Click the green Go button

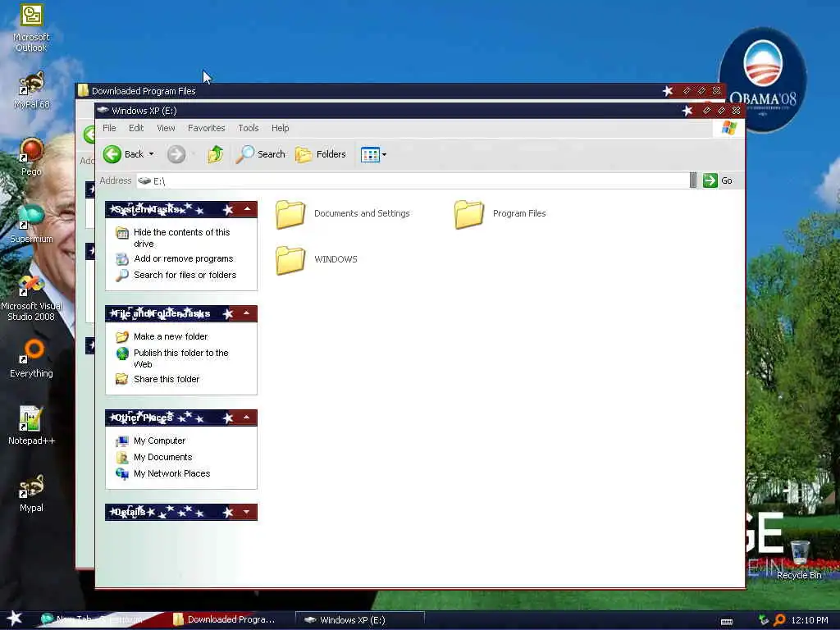(x=718, y=180)
